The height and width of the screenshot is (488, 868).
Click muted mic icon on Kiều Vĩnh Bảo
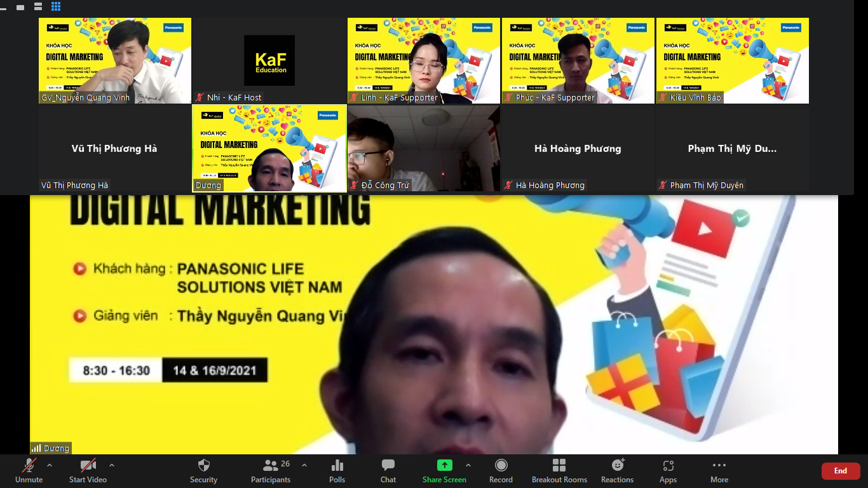(663, 97)
